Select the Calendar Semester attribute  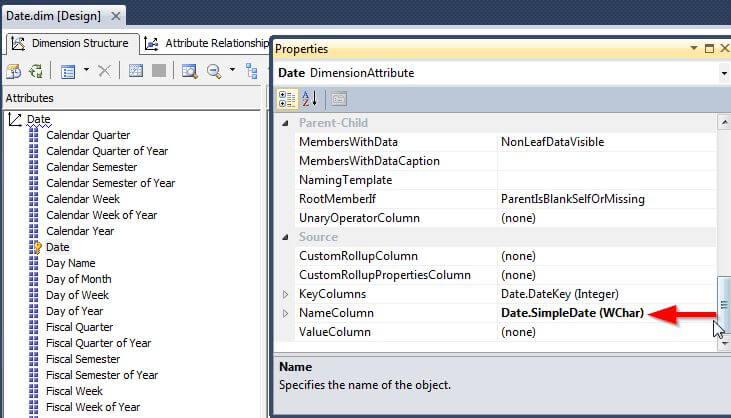91,167
